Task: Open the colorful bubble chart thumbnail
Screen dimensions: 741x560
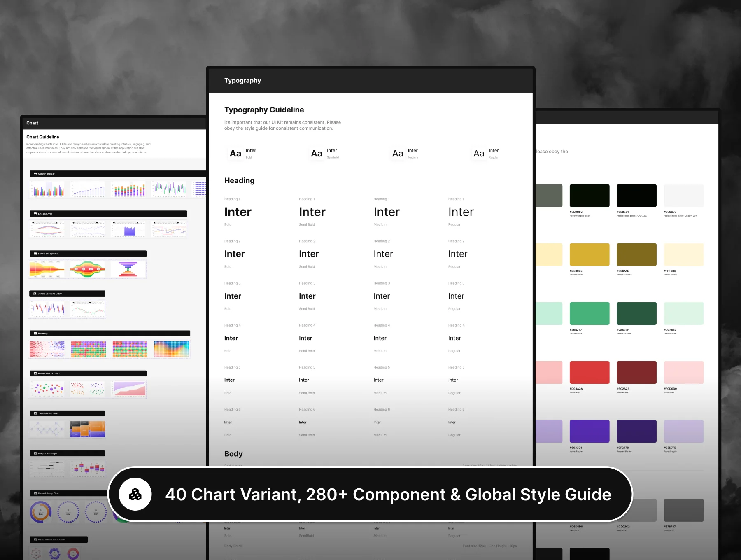Action: [48, 389]
